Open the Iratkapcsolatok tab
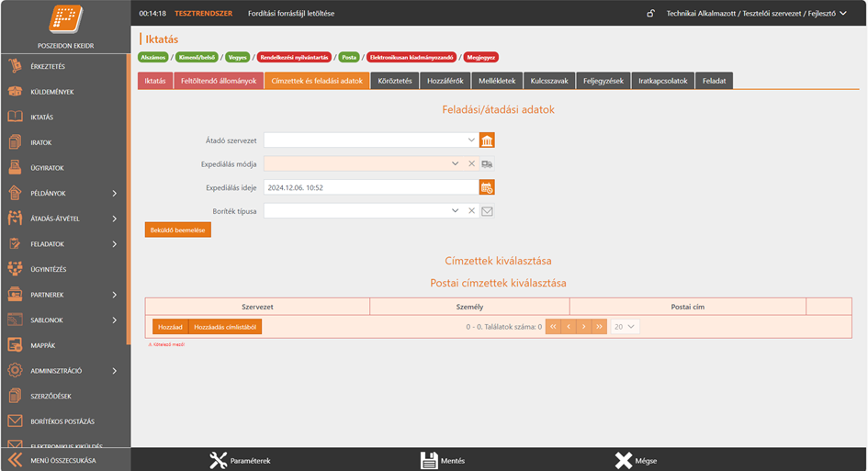 click(x=662, y=81)
